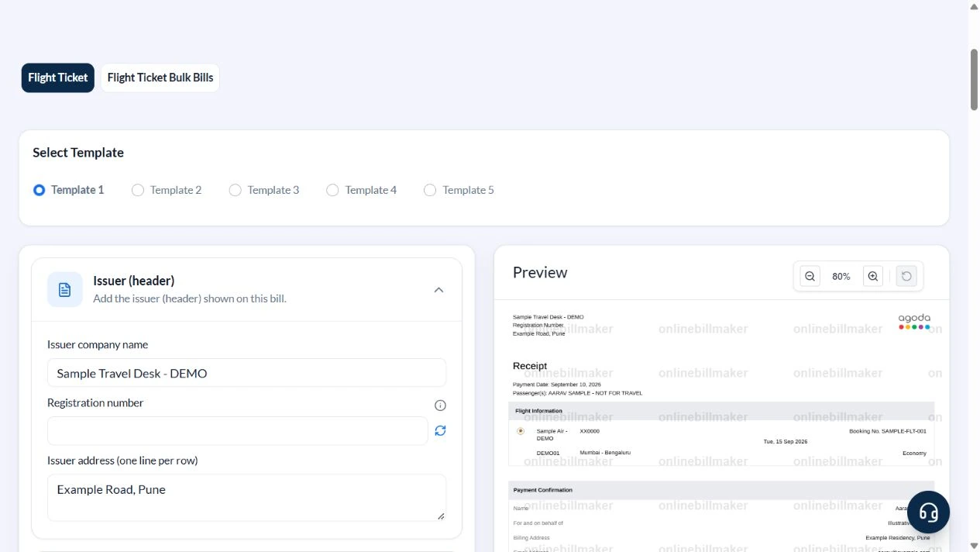Click the page vertical scrollbar thumb

[x=974, y=81]
